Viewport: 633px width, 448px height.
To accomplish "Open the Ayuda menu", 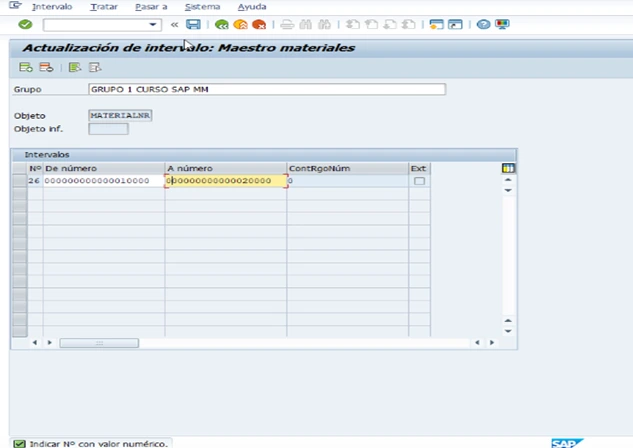I will tap(252, 7).
